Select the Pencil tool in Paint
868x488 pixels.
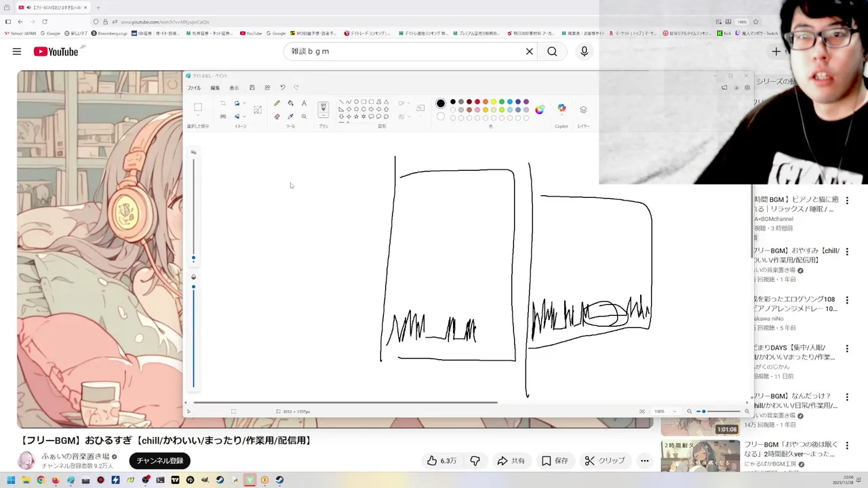tap(277, 103)
